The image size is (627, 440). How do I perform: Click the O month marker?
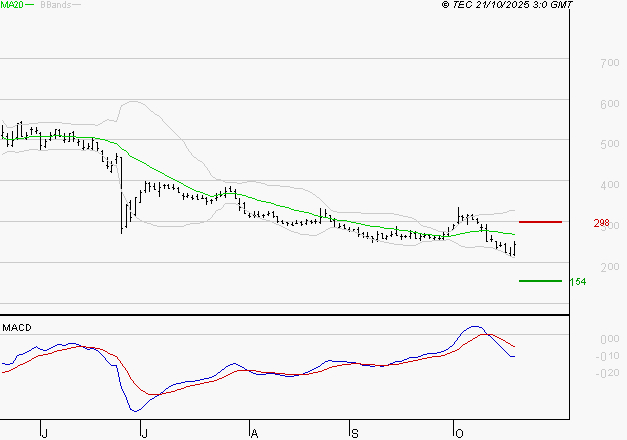[x=459, y=434]
